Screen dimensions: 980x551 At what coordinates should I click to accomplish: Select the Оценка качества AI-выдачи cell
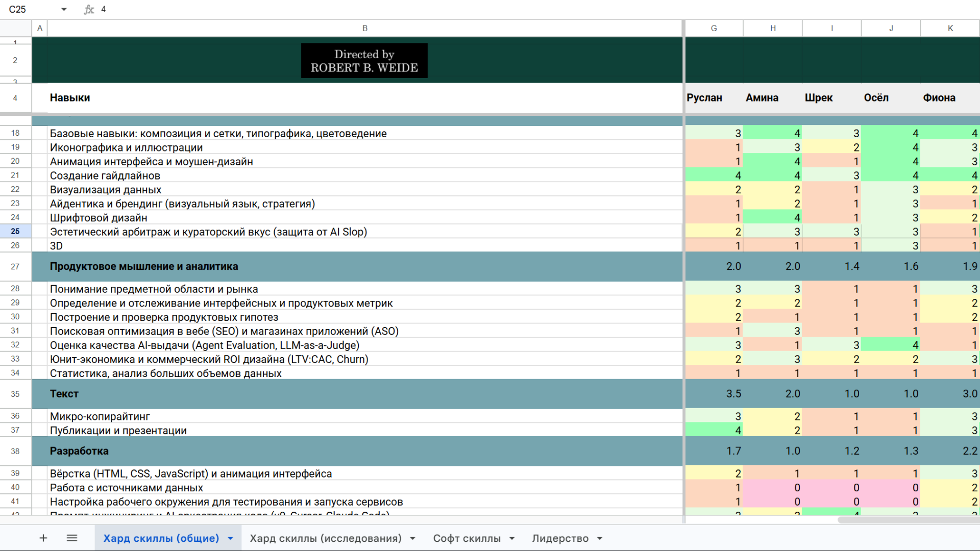click(365, 345)
